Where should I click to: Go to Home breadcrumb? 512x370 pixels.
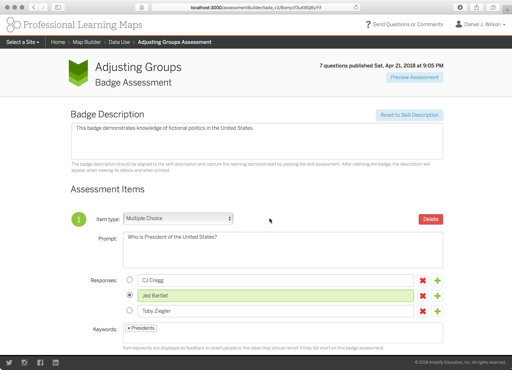click(x=58, y=42)
